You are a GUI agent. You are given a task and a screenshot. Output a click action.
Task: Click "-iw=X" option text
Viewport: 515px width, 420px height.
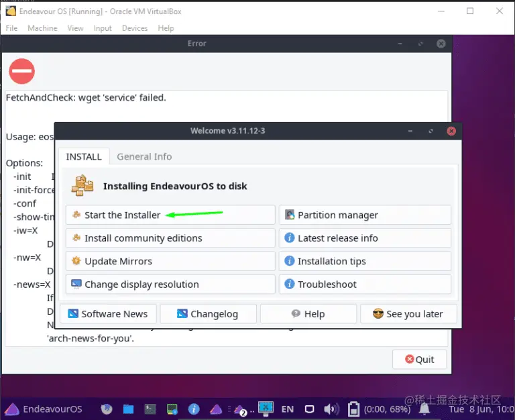(x=25, y=230)
